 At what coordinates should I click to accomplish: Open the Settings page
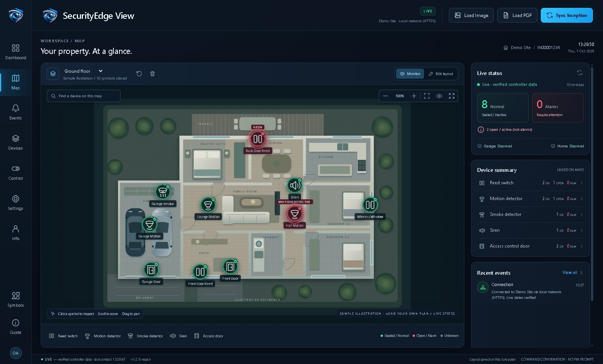[x=15, y=203]
